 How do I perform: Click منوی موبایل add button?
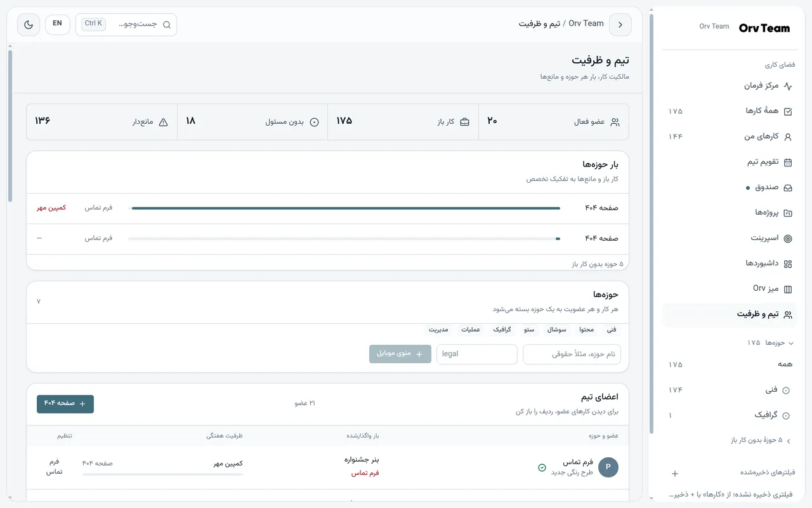tap(400, 354)
